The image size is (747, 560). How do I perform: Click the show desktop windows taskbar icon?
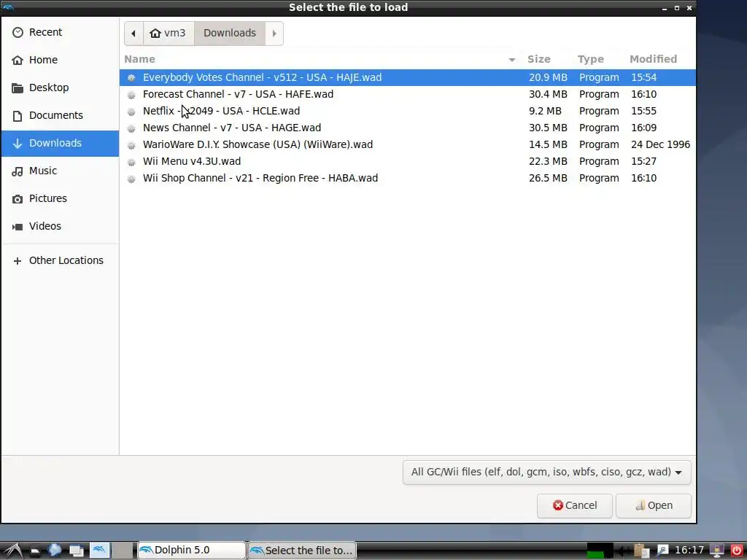[x=76, y=551]
